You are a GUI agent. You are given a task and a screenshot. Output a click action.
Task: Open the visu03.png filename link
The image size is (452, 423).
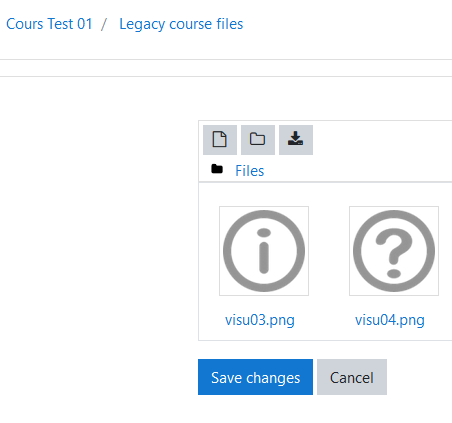(x=260, y=320)
